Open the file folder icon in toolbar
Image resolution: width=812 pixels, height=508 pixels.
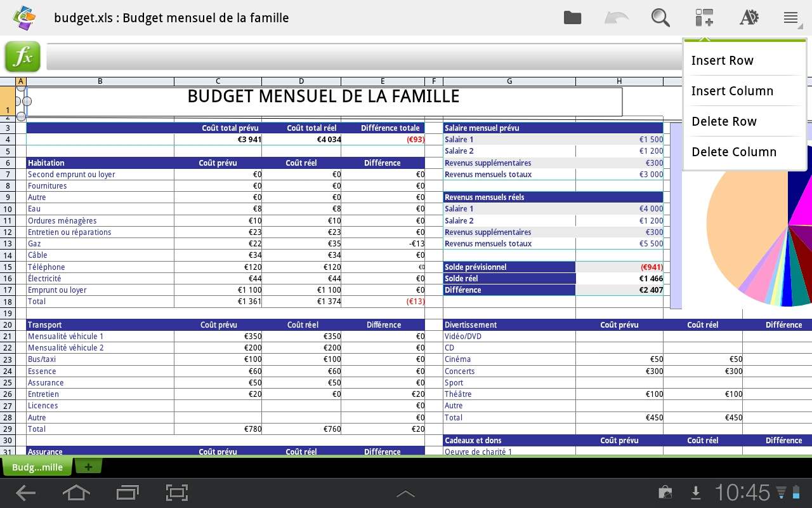[572, 18]
